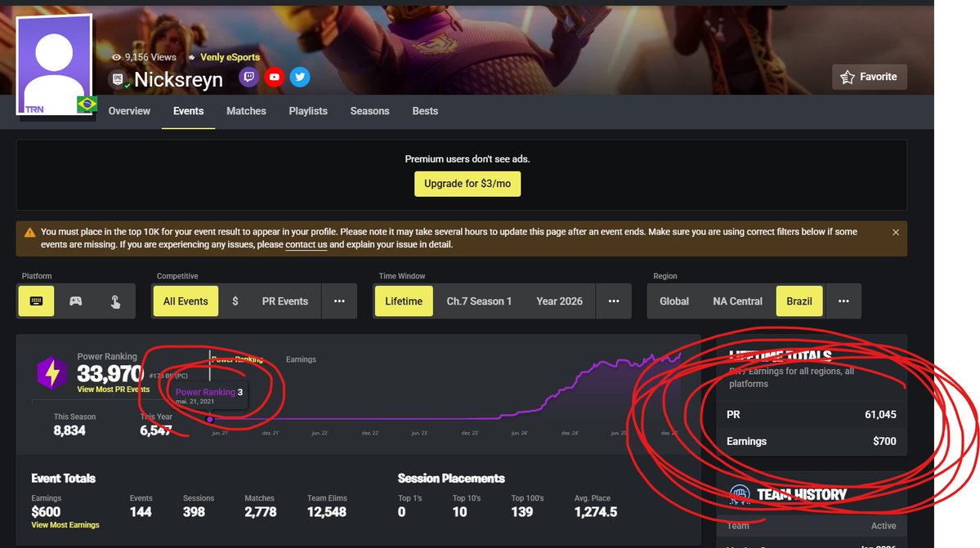Switch to the Bests tab

tap(425, 111)
